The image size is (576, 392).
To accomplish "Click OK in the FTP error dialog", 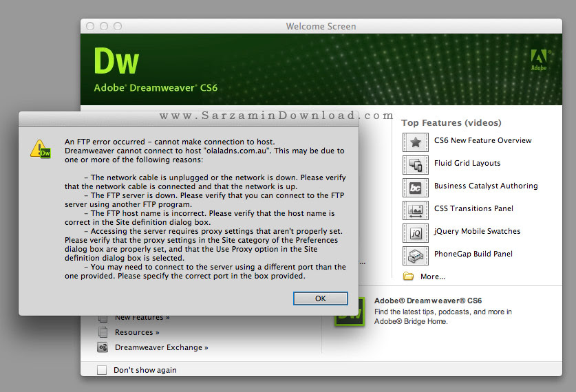I will point(320,298).
